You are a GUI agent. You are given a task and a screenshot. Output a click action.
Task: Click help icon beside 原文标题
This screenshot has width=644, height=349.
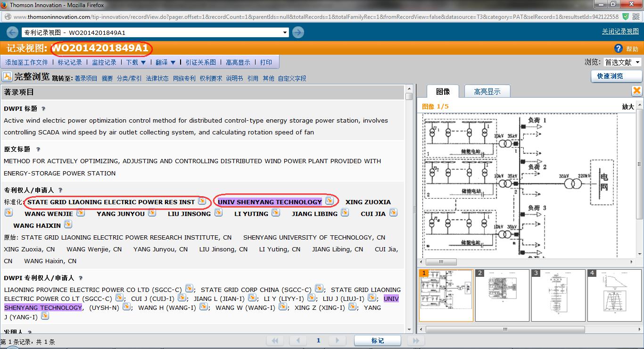(x=38, y=150)
